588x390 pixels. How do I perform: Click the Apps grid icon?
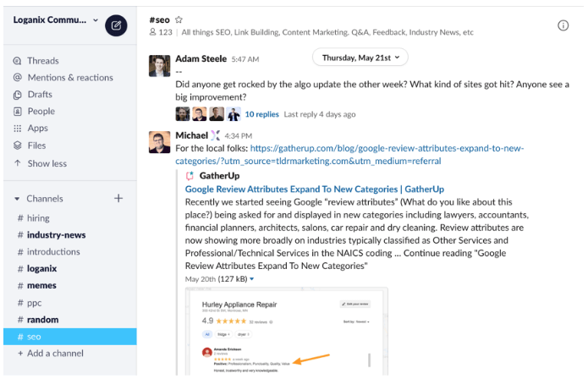pos(17,129)
